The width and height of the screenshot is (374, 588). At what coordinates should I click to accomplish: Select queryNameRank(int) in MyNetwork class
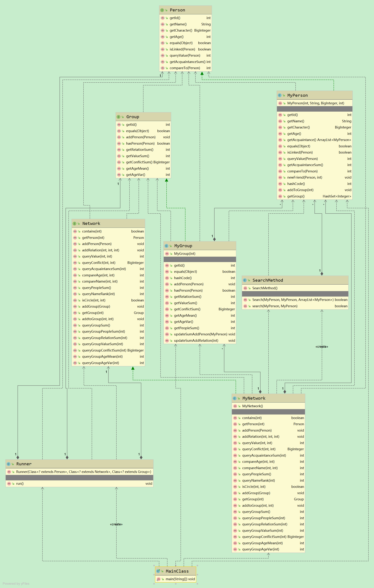coord(258,481)
